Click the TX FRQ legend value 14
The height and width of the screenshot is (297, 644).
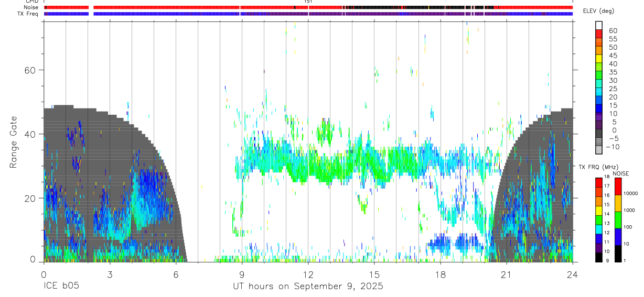[x=606, y=214]
